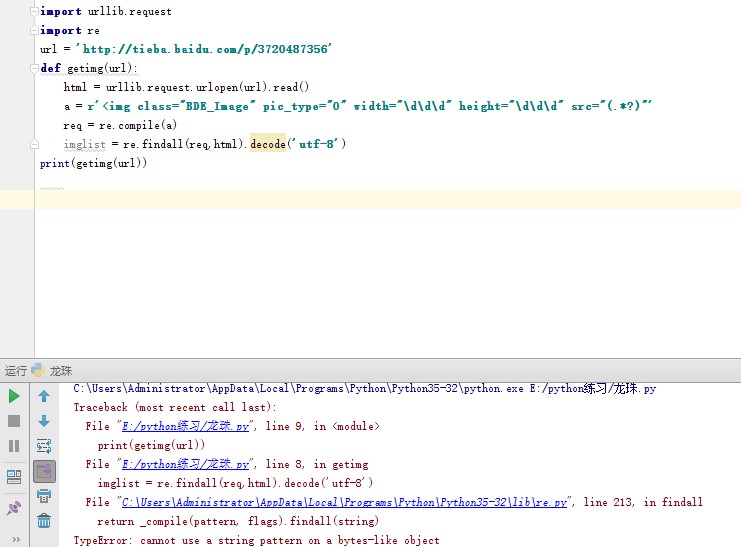This screenshot has width=741, height=547.
Task: Jump down the stack trace with down arrow
Action: tap(44, 421)
